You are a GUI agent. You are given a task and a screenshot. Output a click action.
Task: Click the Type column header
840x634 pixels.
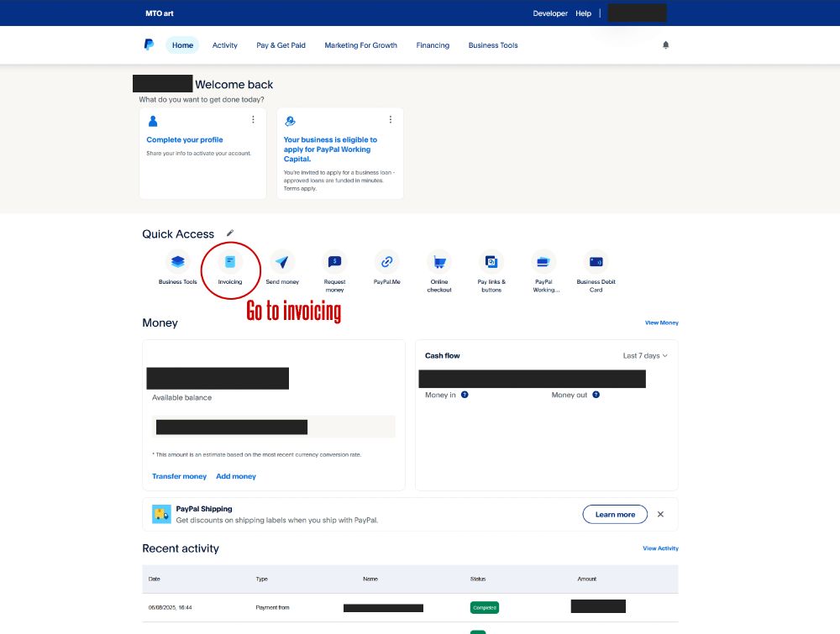[261, 579]
